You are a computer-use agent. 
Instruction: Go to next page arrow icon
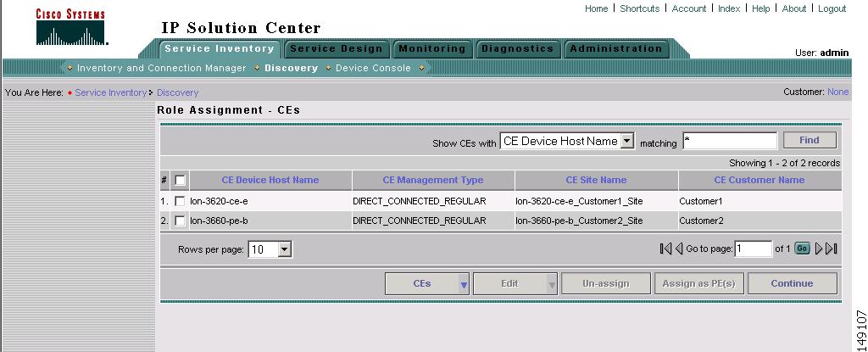tap(820, 249)
